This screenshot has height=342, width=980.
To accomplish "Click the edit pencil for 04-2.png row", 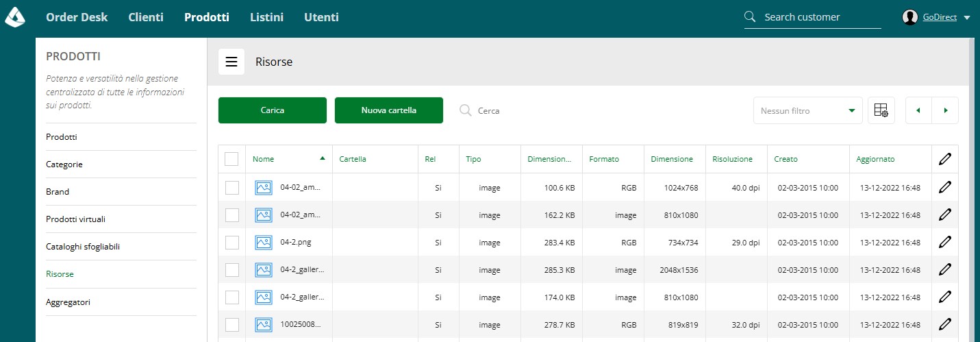I will 945,242.
